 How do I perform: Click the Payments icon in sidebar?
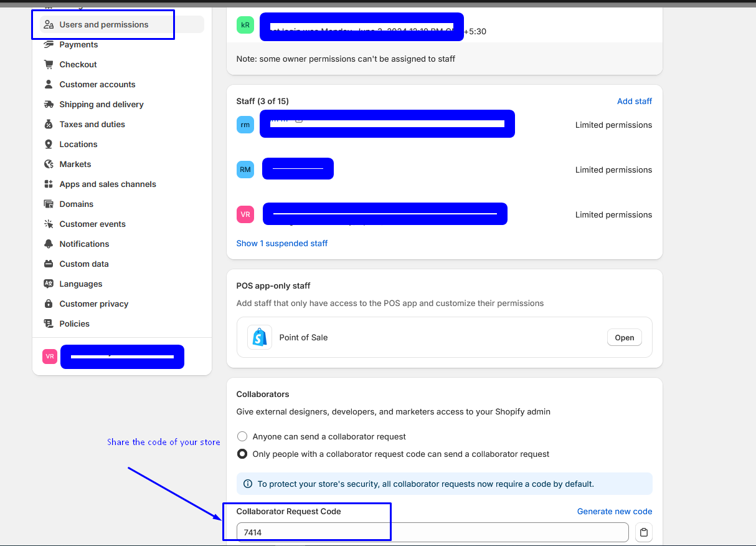pos(49,45)
